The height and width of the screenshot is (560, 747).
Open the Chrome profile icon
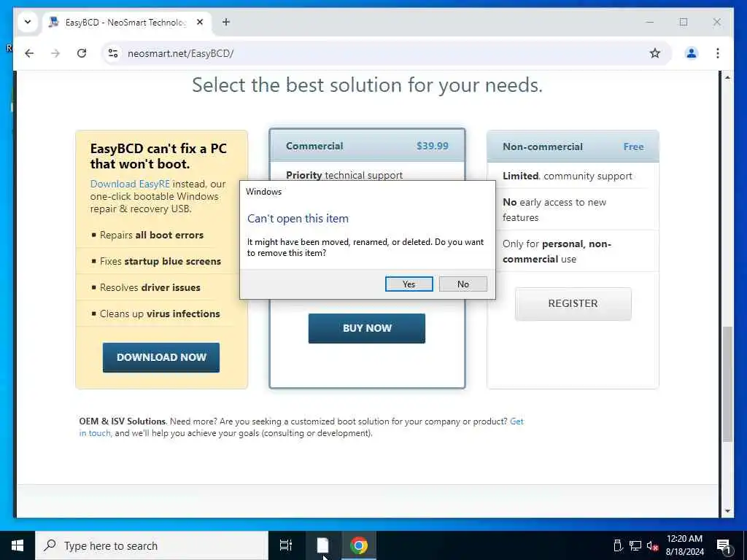click(x=692, y=53)
